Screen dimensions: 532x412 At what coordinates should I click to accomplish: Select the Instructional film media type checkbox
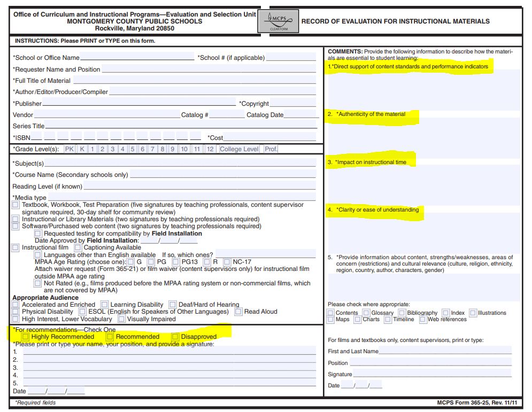click(16, 247)
